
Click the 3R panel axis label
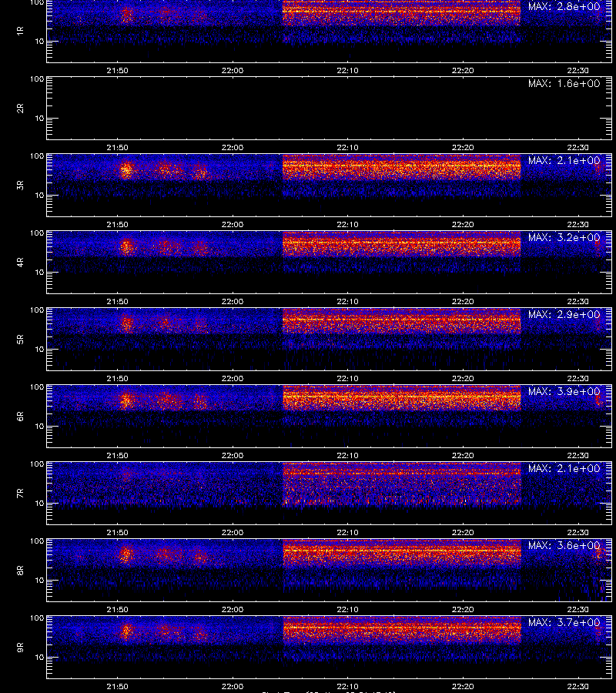pos(20,185)
